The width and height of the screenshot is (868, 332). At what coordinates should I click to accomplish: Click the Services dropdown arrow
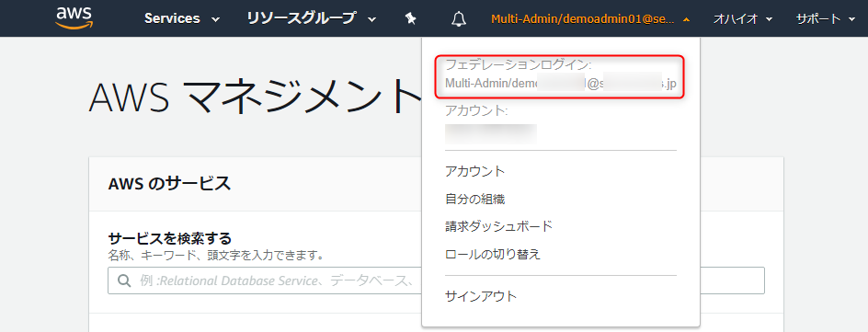pos(215,19)
